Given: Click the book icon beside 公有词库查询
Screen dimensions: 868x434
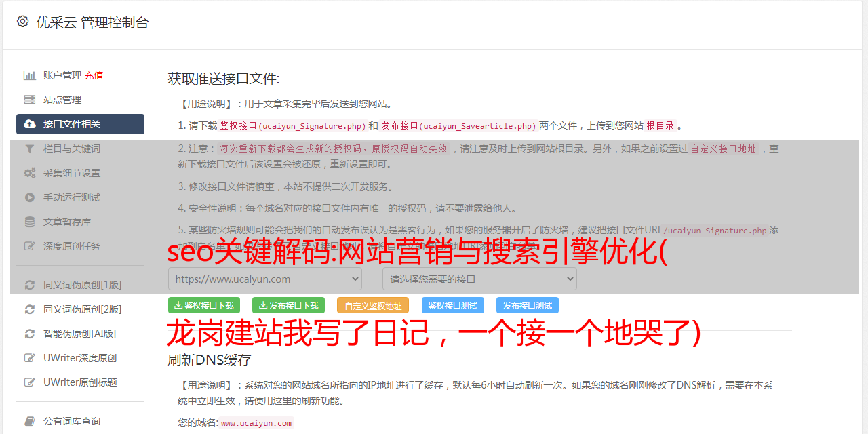Looking at the screenshot, I should (30, 421).
